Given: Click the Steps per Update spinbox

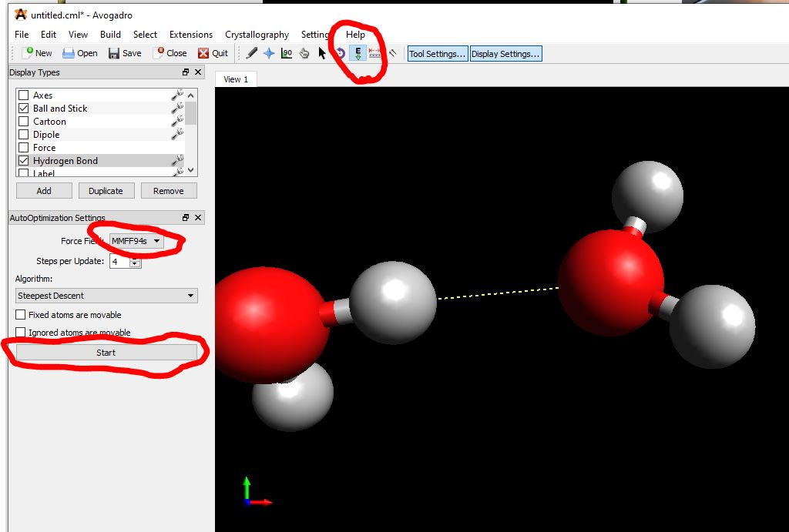Looking at the screenshot, I should [121, 262].
